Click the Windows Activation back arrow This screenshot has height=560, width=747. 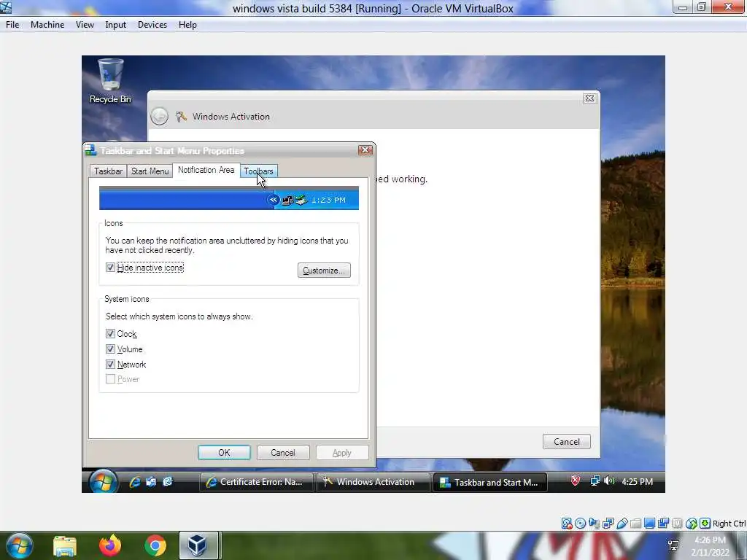pyautogui.click(x=159, y=116)
